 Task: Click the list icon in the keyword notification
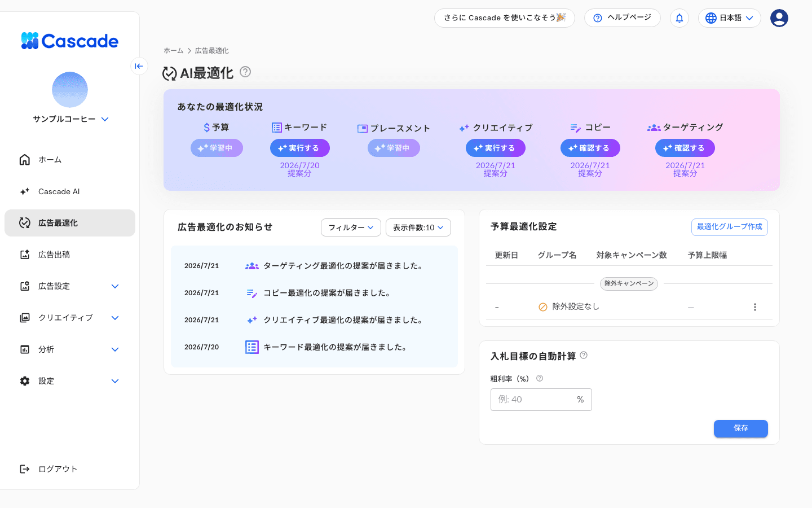pyautogui.click(x=252, y=347)
